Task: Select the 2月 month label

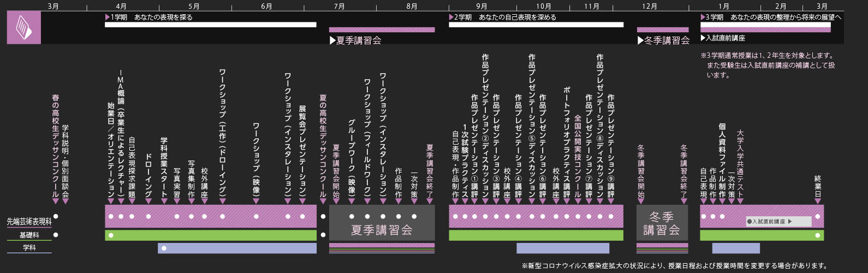Action: (x=781, y=6)
